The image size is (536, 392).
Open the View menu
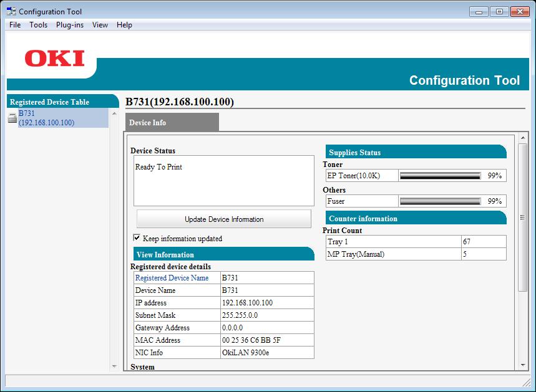100,25
